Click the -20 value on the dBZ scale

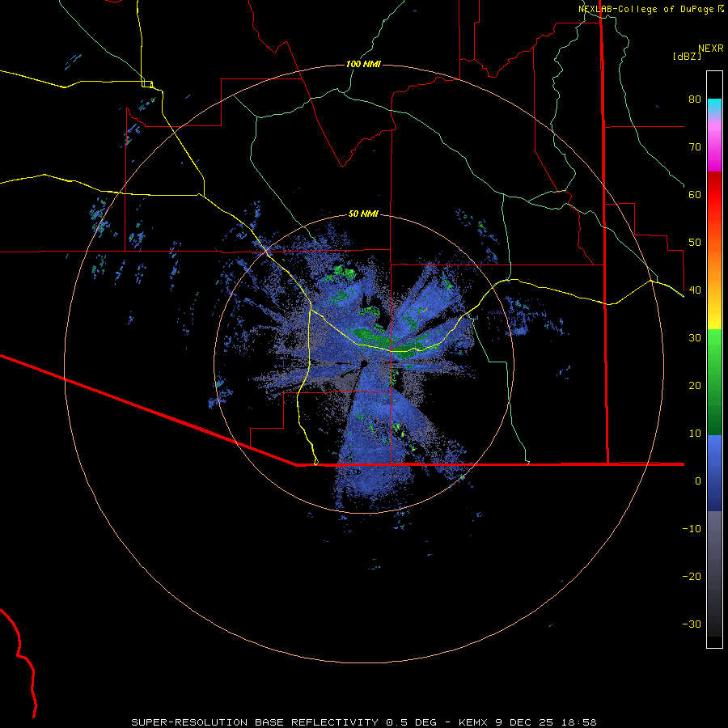point(692,577)
